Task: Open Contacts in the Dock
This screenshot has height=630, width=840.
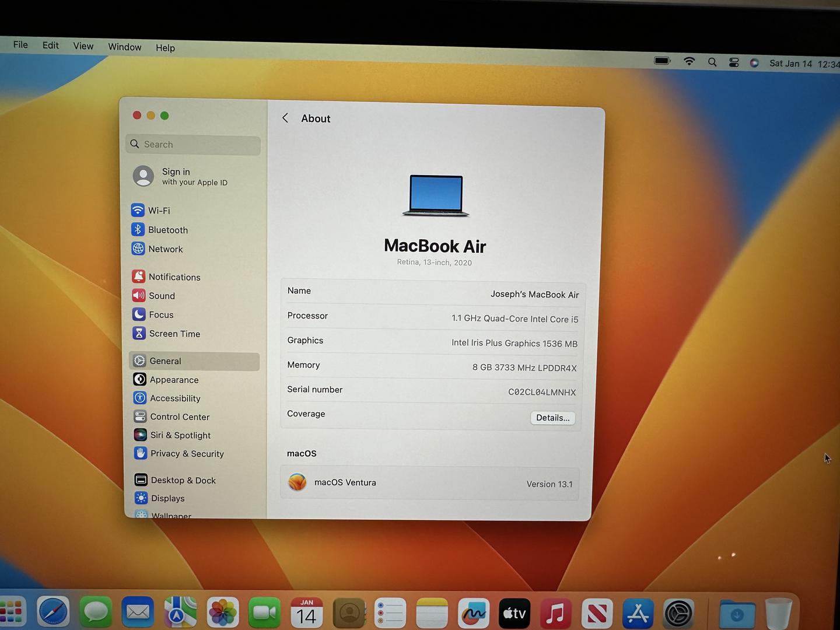Action: coord(349,613)
